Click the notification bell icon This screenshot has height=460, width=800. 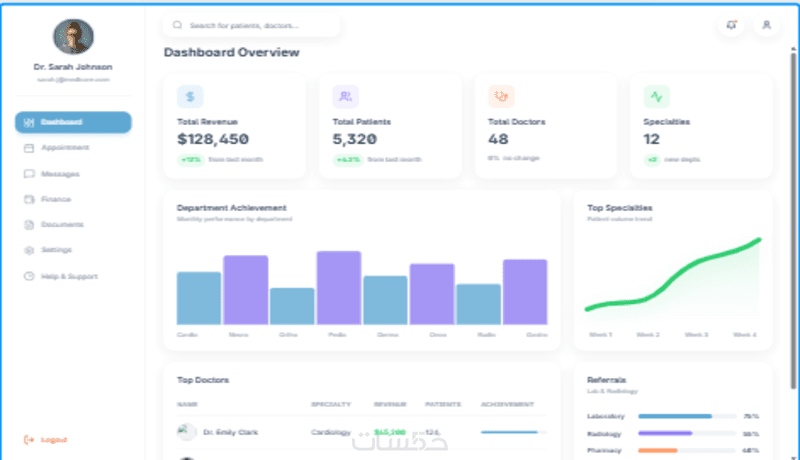(x=732, y=25)
